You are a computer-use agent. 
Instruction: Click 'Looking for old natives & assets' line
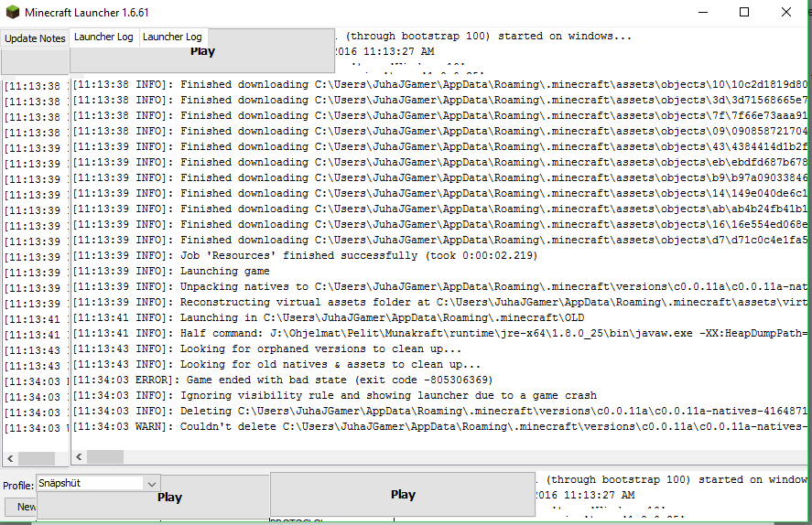coord(276,364)
